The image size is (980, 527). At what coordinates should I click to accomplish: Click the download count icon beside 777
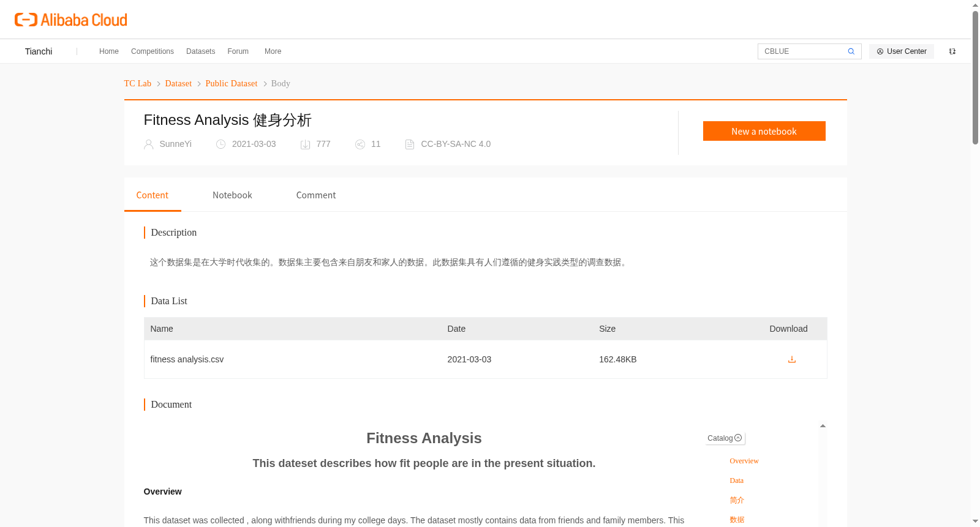(x=305, y=144)
